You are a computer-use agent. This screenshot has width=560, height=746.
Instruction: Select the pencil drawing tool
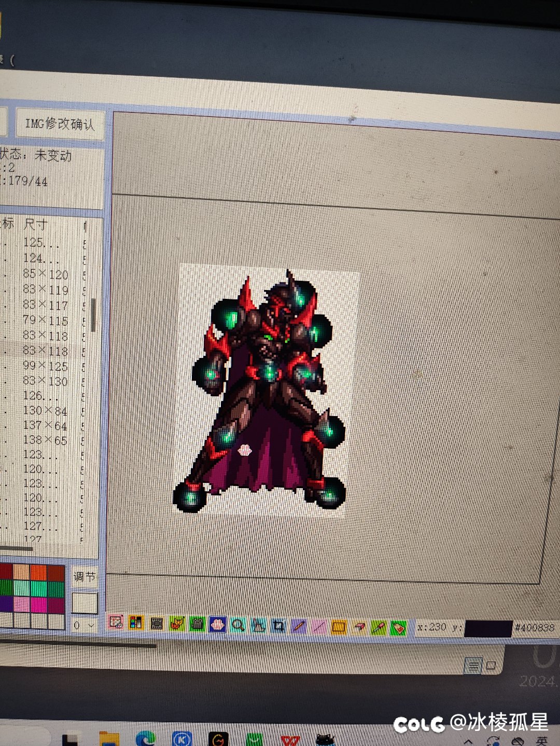click(299, 626)
